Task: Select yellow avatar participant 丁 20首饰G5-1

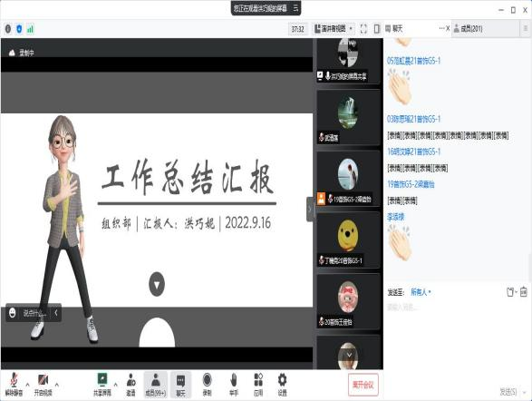Action: (348, 240)
